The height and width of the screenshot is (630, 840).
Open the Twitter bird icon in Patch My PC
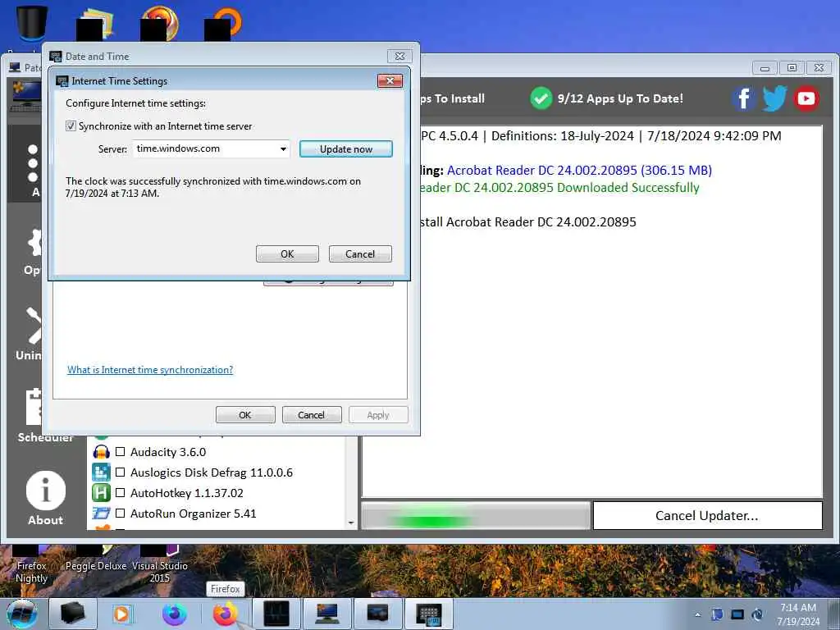click(x=774, y=98)
